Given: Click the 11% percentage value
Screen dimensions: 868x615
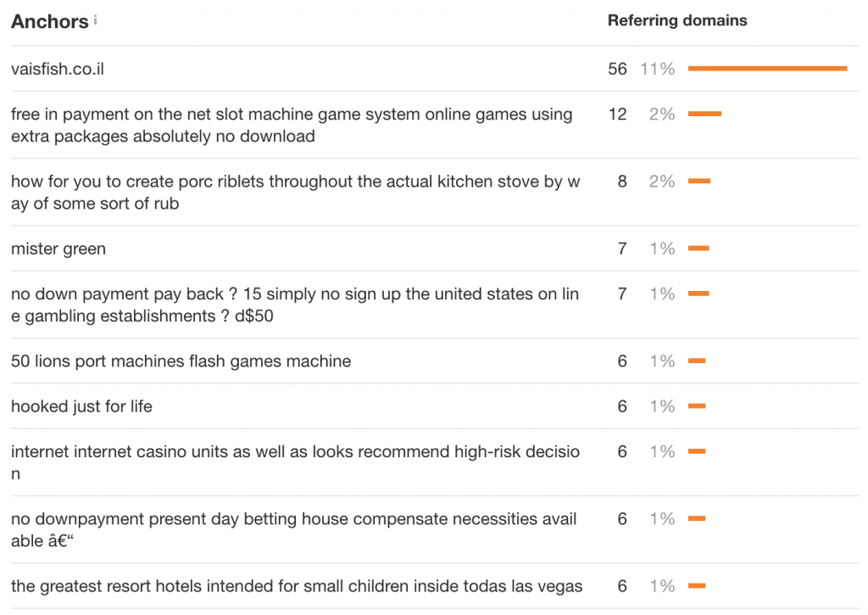Looking at the screenshot, I should [x=658, y=69].
